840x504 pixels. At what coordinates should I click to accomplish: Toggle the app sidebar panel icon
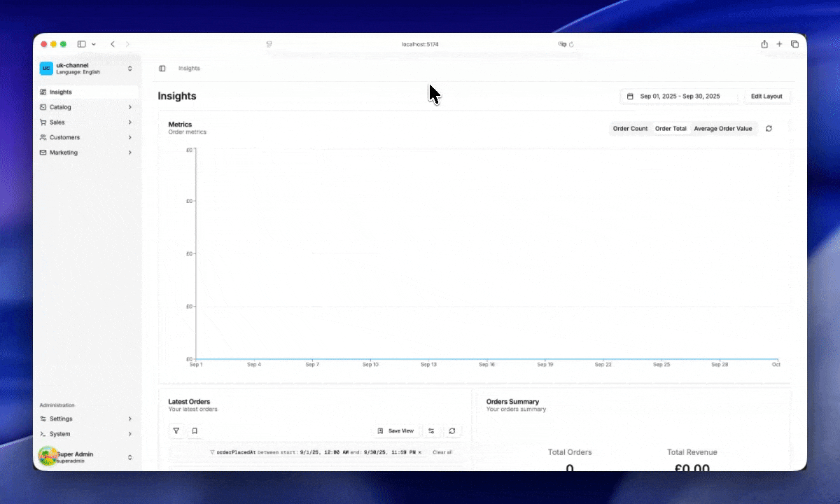[x=162, y=69]
